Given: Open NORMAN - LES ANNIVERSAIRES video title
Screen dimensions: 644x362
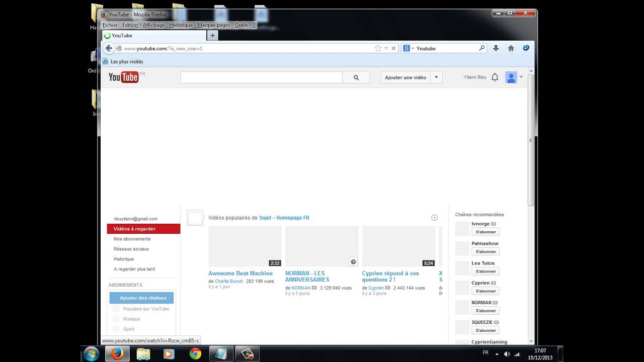Looking at the screenshot, I should [307, 277].
